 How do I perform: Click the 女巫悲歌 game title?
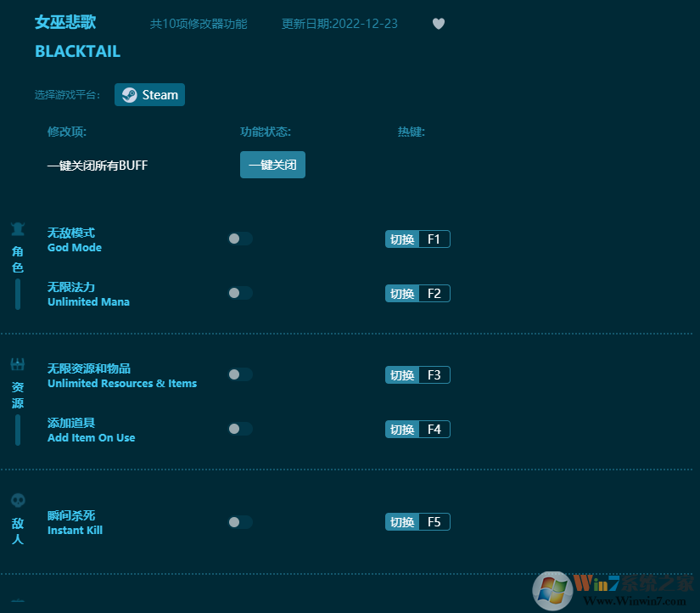point(65,22)
